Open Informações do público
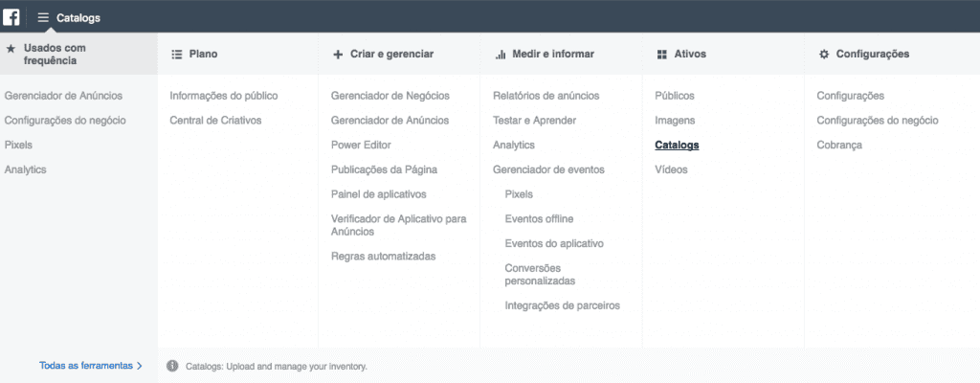 (223, 96)
